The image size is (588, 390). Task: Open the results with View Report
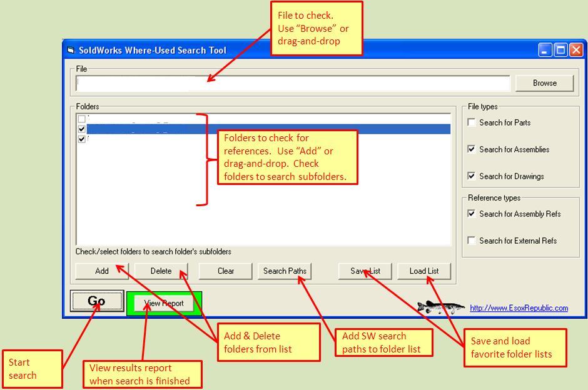click(164, 302)
